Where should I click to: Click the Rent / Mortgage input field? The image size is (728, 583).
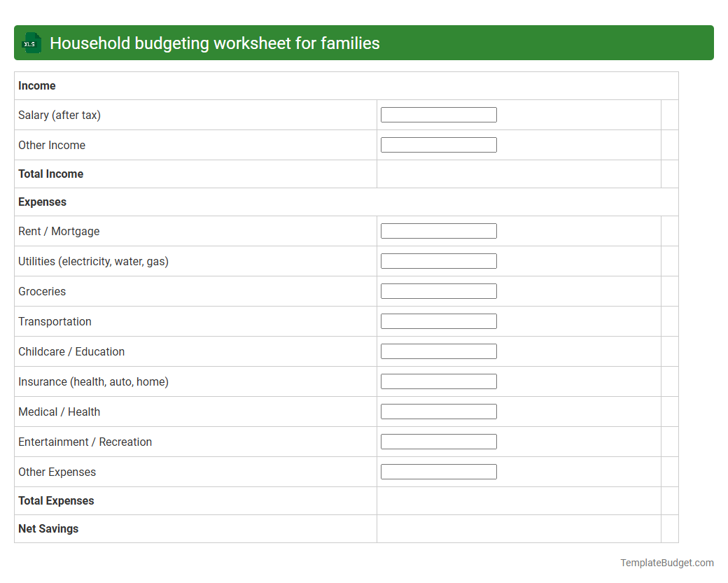(x=438, y=230)
